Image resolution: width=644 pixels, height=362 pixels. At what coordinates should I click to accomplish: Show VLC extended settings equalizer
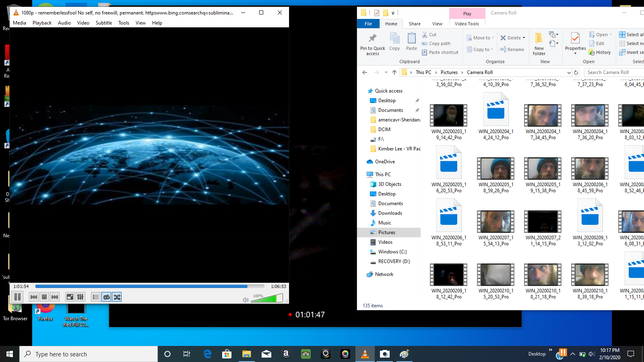[80, 297]
